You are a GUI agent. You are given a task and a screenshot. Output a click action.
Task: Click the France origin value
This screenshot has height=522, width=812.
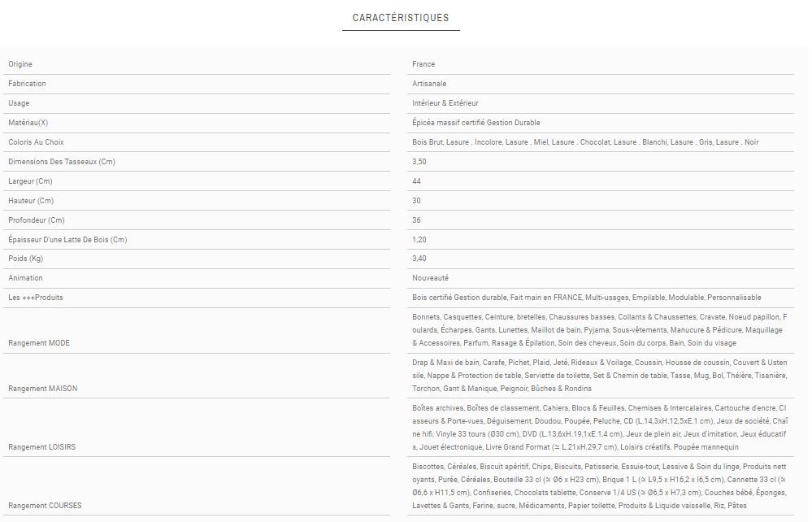(x=423, y=64)
